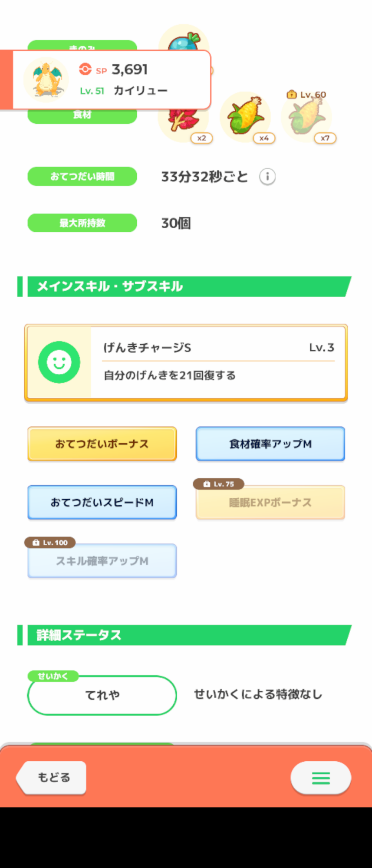Tap the おてつだいスピードM sub skill
Screen dimensions: 372x868
[x=102, y=502]
